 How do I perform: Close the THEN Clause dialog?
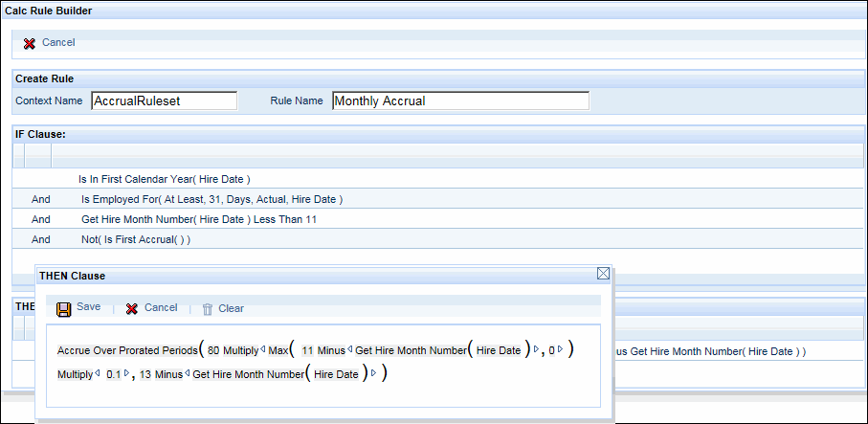click(603, 274)
